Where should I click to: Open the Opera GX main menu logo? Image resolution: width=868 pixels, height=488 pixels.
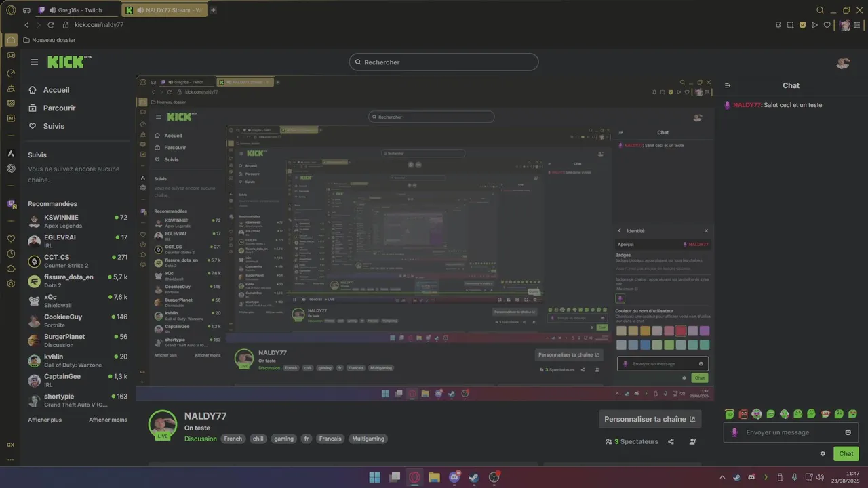[x=11, y=10]
